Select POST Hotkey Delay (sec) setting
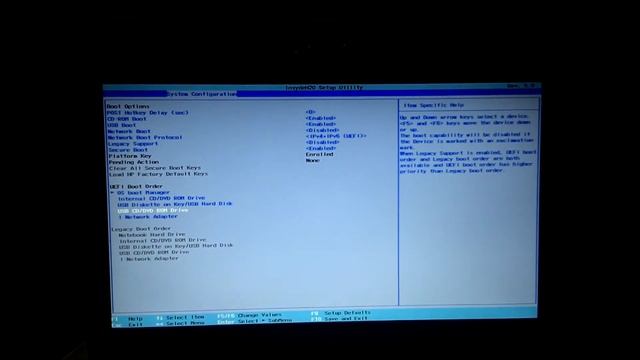 [x=148, y=113]
